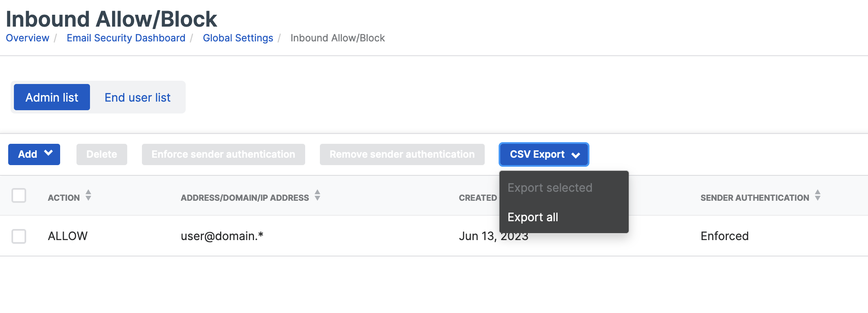Select the user@domain.* row checkbox
This screenshot has height=313, width=868.
click(x=19, y=236)
